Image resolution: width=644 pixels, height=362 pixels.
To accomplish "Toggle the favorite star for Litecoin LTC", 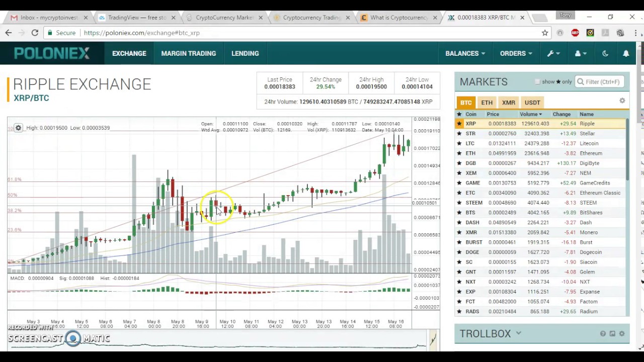I will [459, 143].
